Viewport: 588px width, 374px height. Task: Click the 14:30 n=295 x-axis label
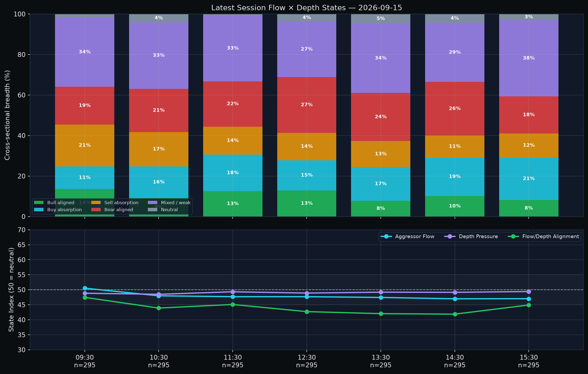click(455, 361)
